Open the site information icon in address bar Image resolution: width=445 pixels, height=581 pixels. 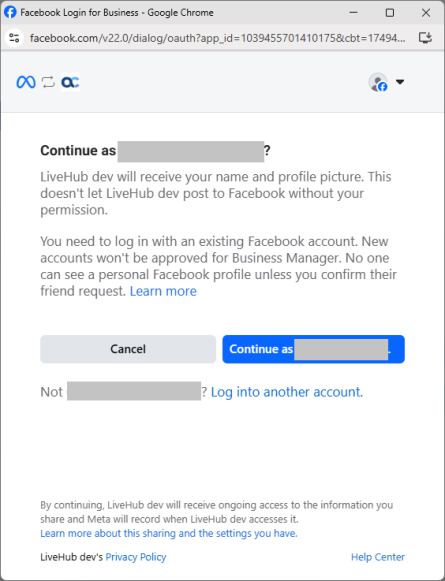pyautogui.click(x=14, y=38)
